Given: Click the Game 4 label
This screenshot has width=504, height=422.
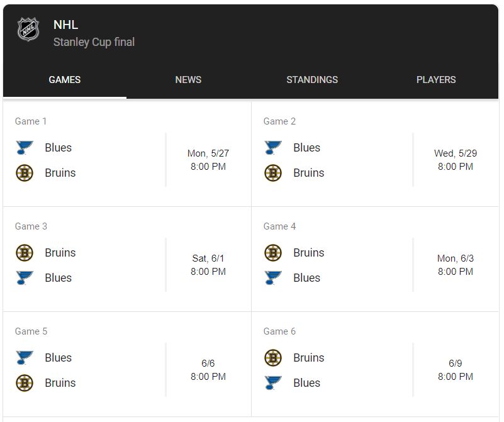Looking at the screenshot, I should (x=279, y=226).
